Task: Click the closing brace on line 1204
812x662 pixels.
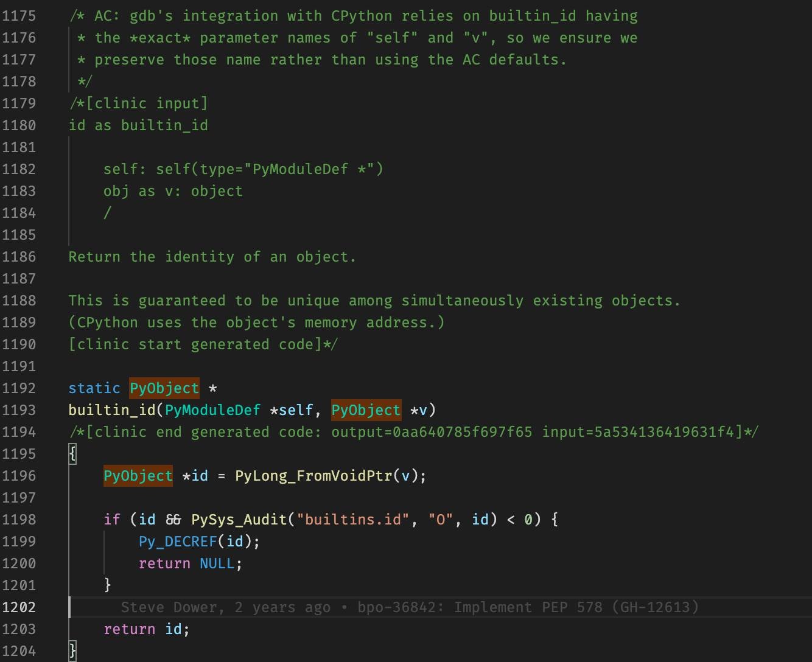Action: [72, 651]
